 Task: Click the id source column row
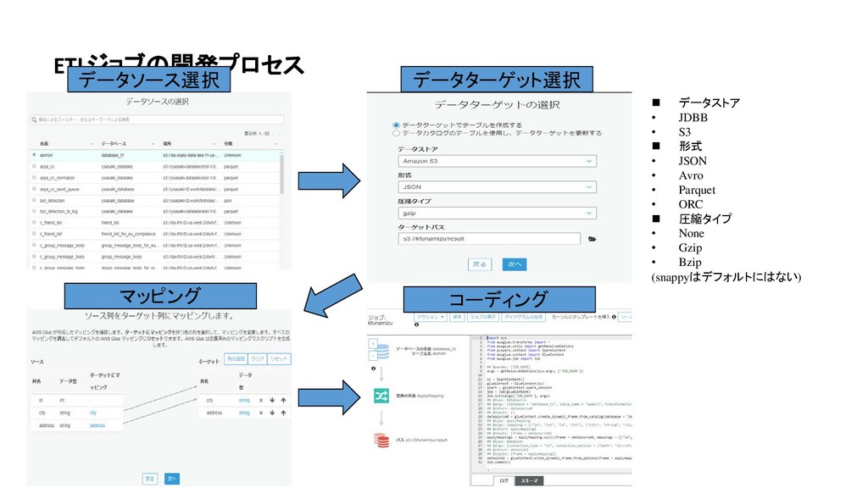click(x=76, y=400)
